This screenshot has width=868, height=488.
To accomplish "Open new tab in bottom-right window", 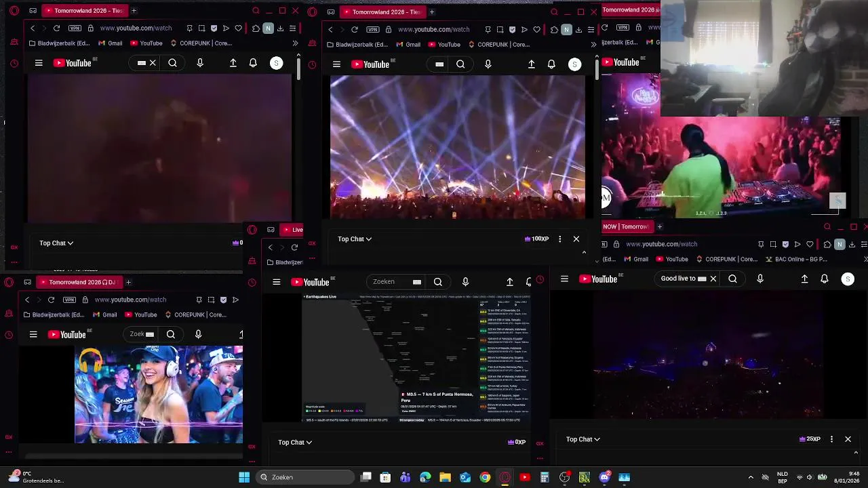I will 659,226.
